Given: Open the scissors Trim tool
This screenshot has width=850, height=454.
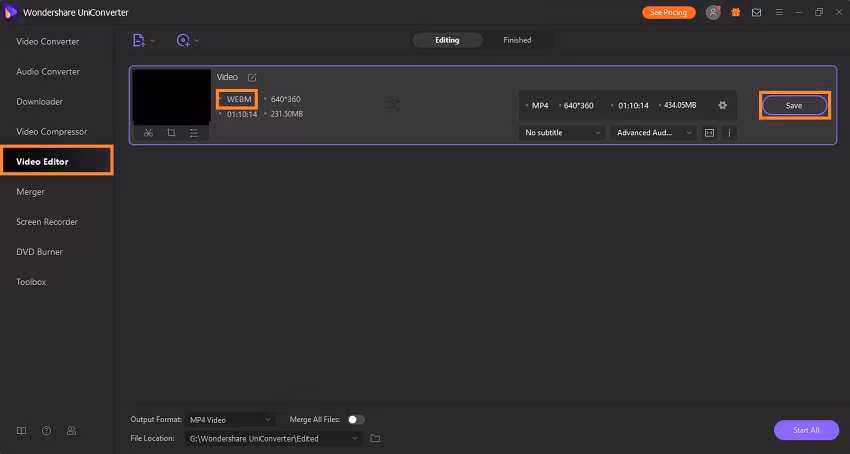Looking at the screenshot, I should point(149,133).
